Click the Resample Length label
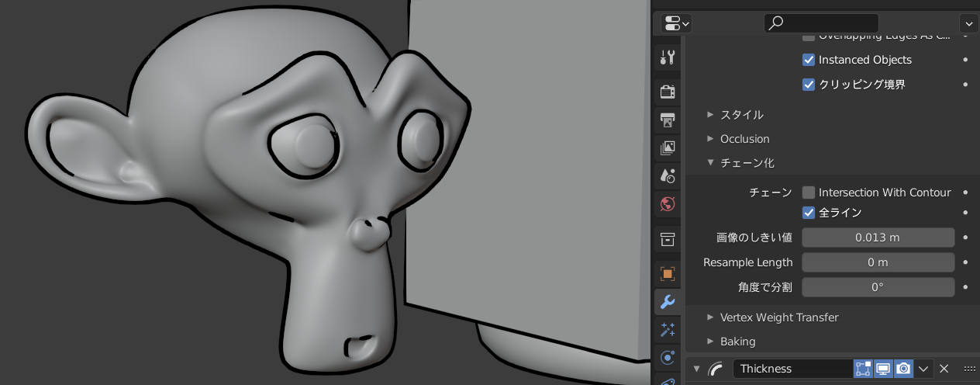980x385 pixels. [747, 262]
